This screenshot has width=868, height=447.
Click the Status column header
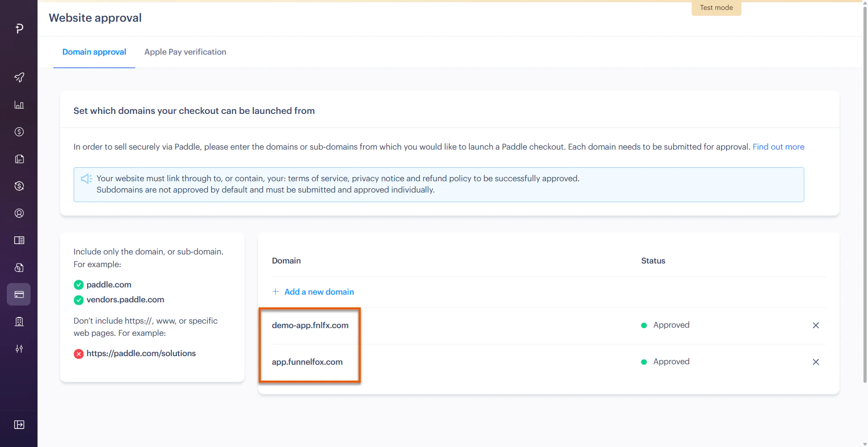tap(653, 261)
